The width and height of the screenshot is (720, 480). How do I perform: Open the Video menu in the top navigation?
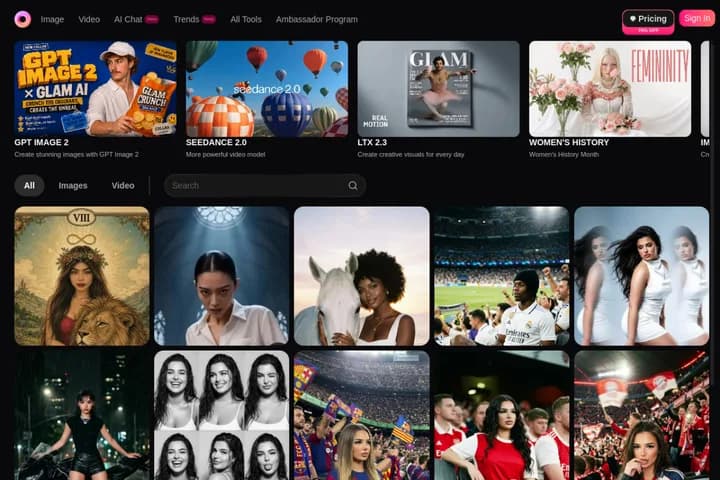click(89, 19)
